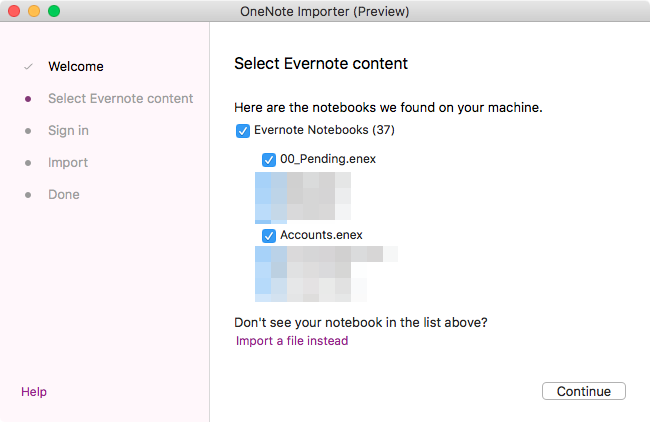Maximize the window with the green button
Screen dimensions: 650x422
click(54, 11)
